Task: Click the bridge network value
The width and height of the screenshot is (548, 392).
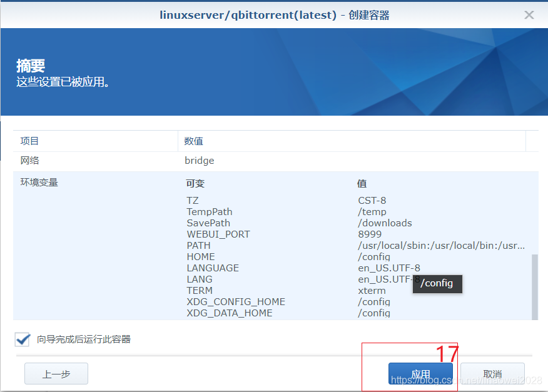Action: [x=199, y=161]
